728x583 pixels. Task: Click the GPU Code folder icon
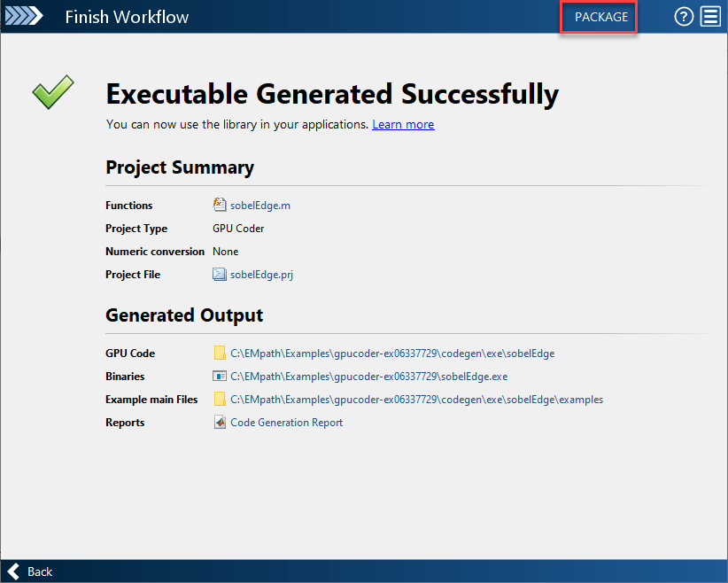220,354
